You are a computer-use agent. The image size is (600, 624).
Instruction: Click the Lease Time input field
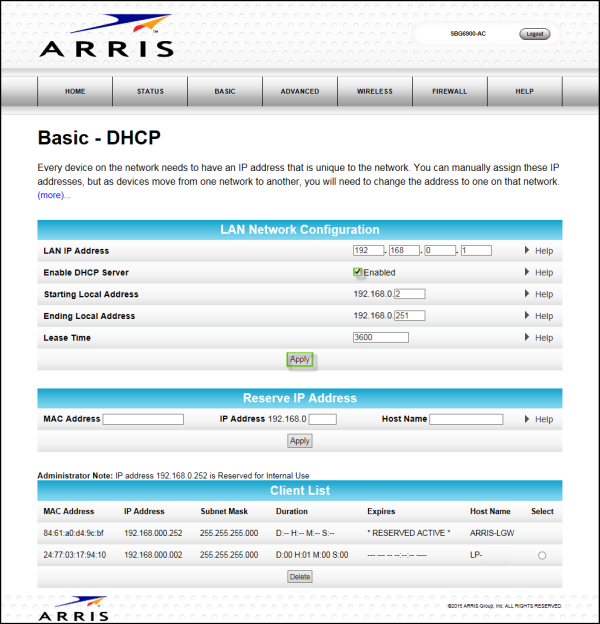380,338
